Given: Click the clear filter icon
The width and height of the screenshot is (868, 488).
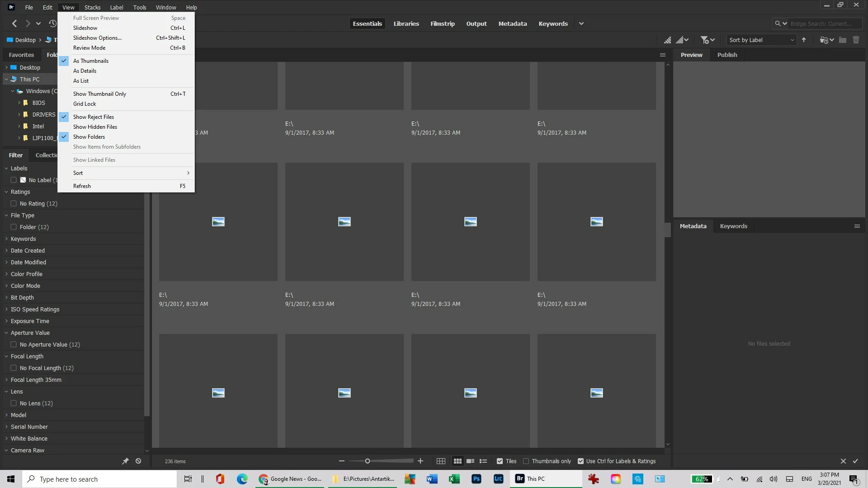Looking at the screenshot, I should click(x=138, y=461).
